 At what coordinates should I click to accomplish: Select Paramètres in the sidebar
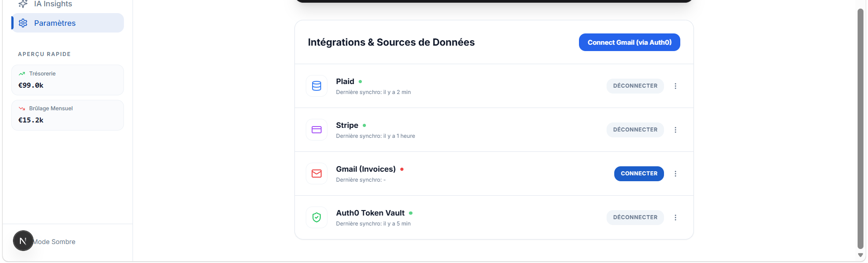coord(67,23)
